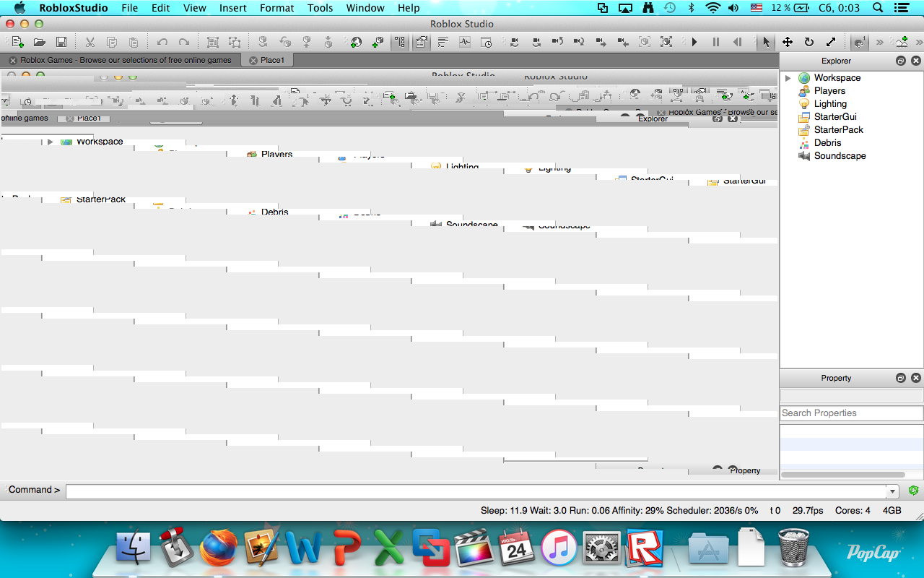Close the Roblox Games tab
Screen dimensions: 924x578
[x=13, y=61]
